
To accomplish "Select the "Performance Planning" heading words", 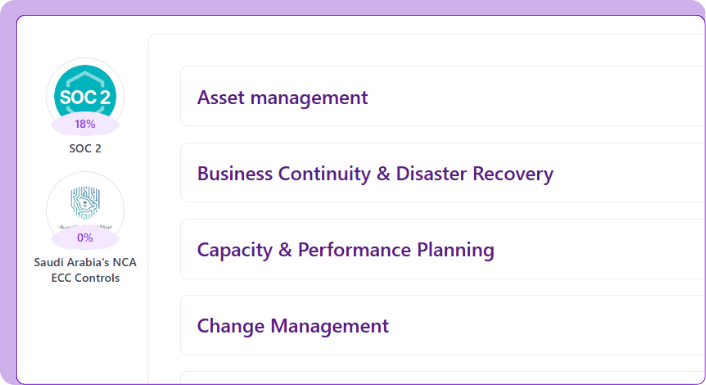I will 396,250.
